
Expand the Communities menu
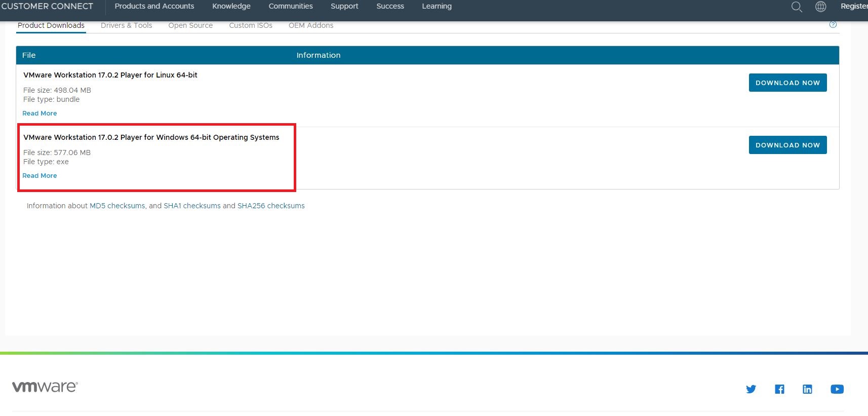tap(291, 6)
